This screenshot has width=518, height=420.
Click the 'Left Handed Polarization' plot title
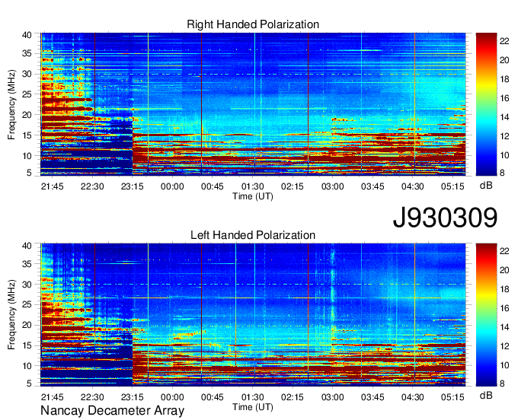253,235
